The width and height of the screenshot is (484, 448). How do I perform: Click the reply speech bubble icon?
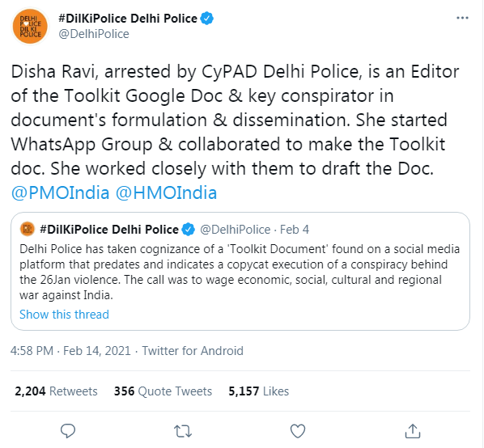(68, 431)
